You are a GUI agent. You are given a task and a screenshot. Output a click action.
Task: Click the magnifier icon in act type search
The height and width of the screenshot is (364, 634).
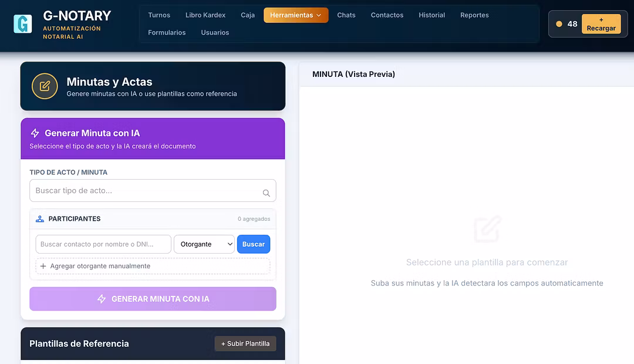pos(266,193)
